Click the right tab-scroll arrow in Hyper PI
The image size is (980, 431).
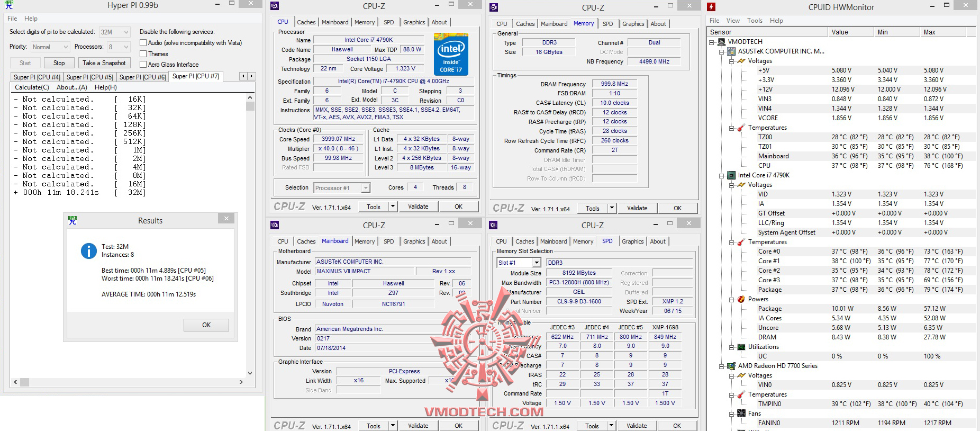pos(251,76)
